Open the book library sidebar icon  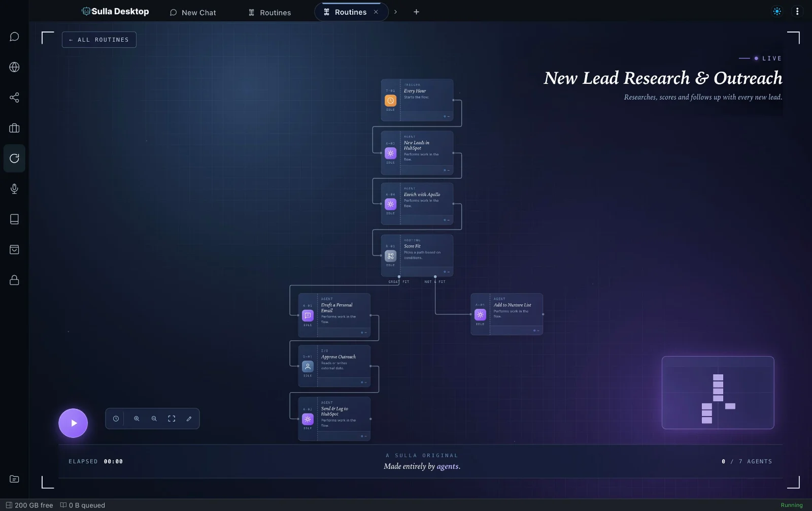pyautogui.click(x=14, y=219)
